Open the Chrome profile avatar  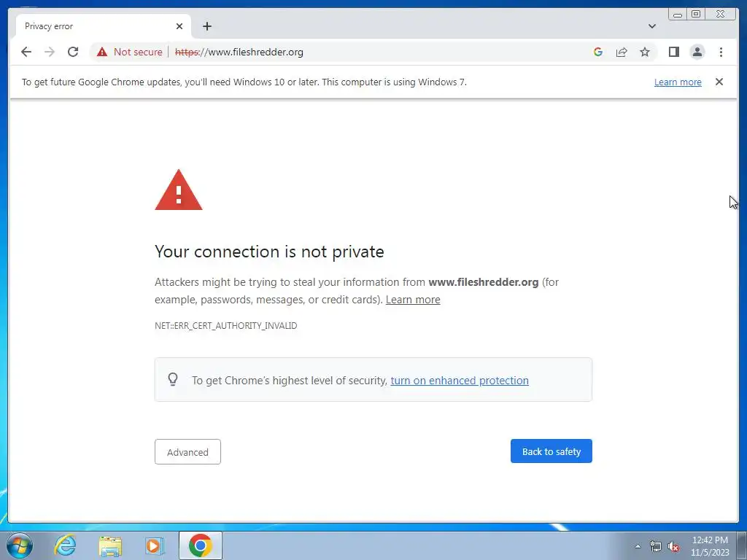tap(697, 52)
